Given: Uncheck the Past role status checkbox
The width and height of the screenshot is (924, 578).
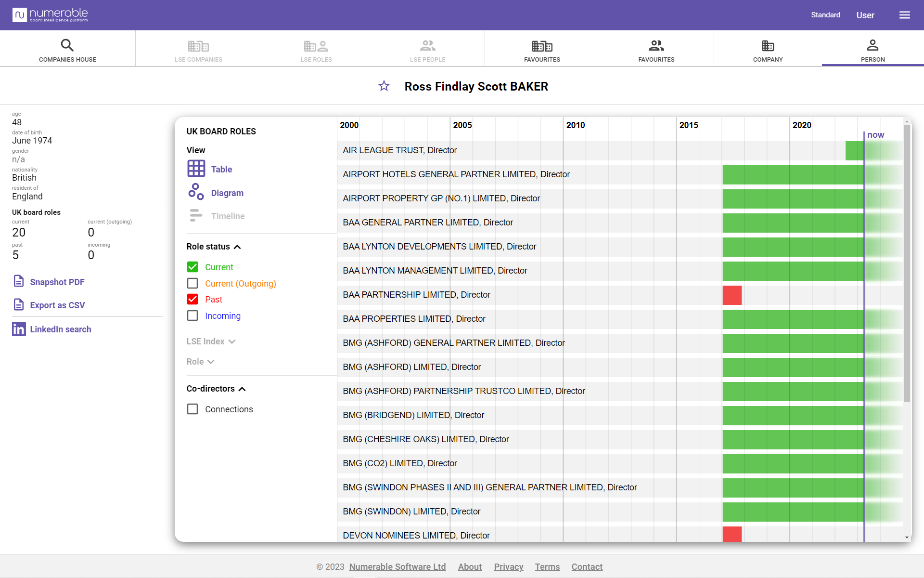Looking at the screenshot, I should coord(192,299).
